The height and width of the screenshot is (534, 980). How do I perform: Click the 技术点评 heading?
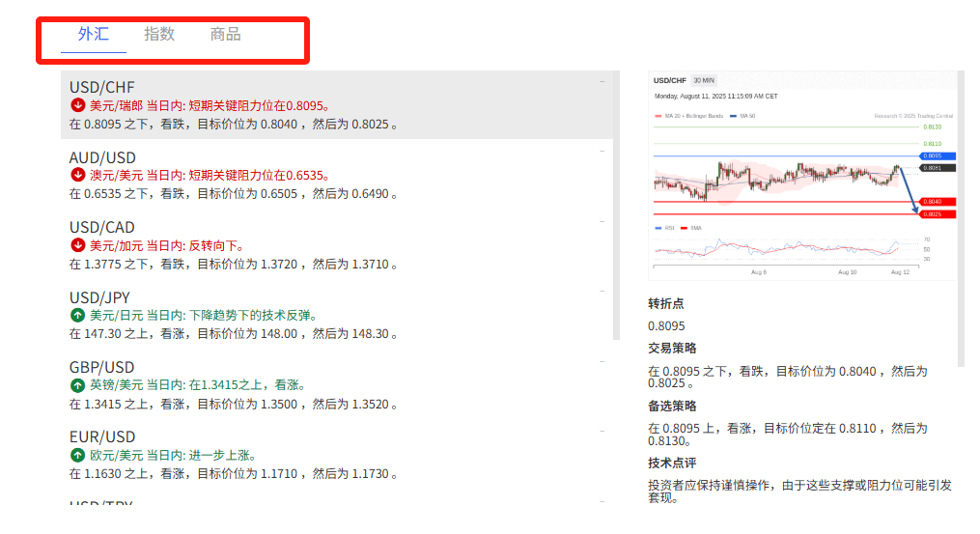(672, 463)
